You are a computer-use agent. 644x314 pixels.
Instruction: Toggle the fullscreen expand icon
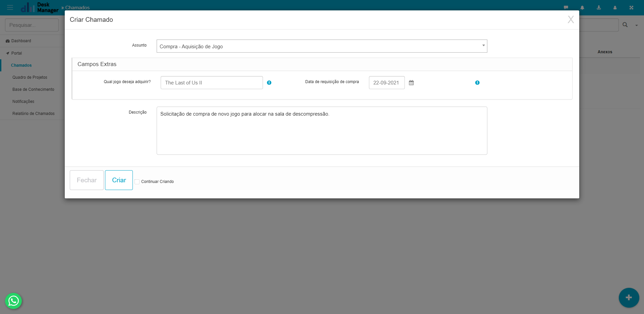coord(631,7)
